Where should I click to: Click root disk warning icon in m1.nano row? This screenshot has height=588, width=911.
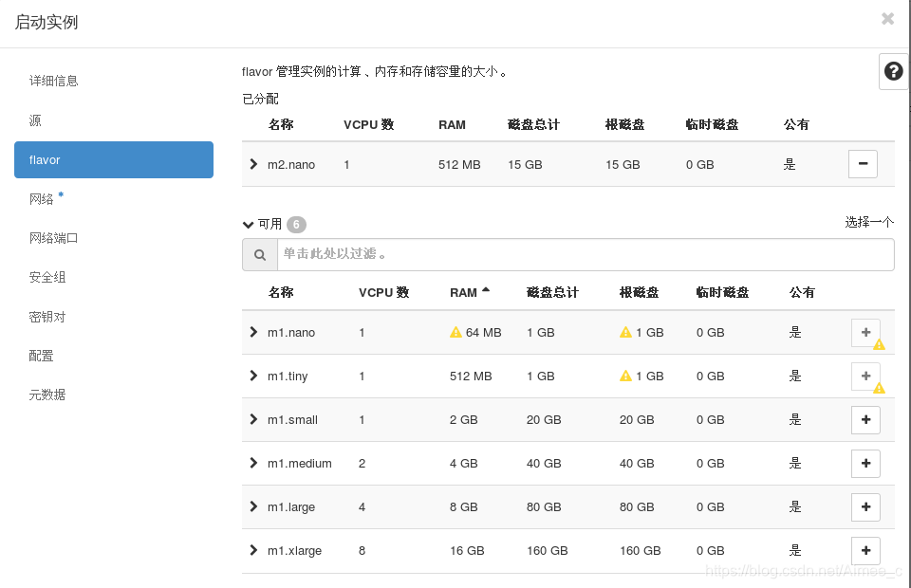pyautogui.click(x=625, y=332)
